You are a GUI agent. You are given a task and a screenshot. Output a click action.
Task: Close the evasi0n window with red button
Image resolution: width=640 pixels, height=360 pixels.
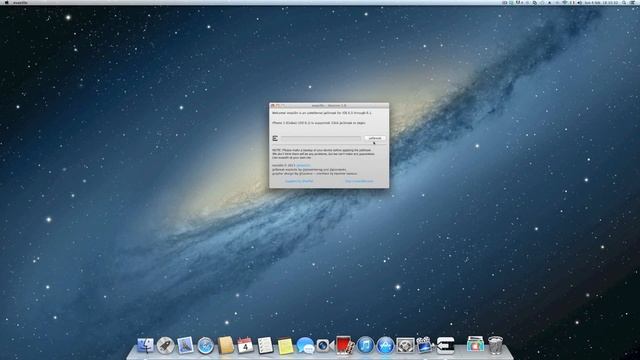273,106
